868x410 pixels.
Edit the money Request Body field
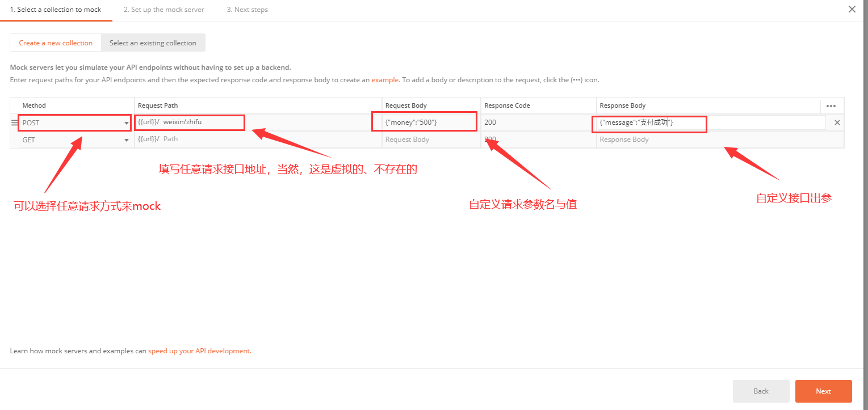[x=424, y=121]
